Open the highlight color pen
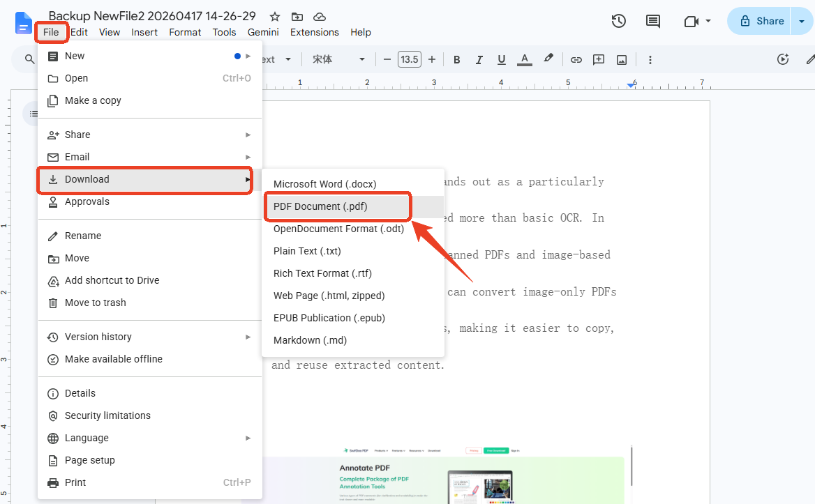 (548, 59)
